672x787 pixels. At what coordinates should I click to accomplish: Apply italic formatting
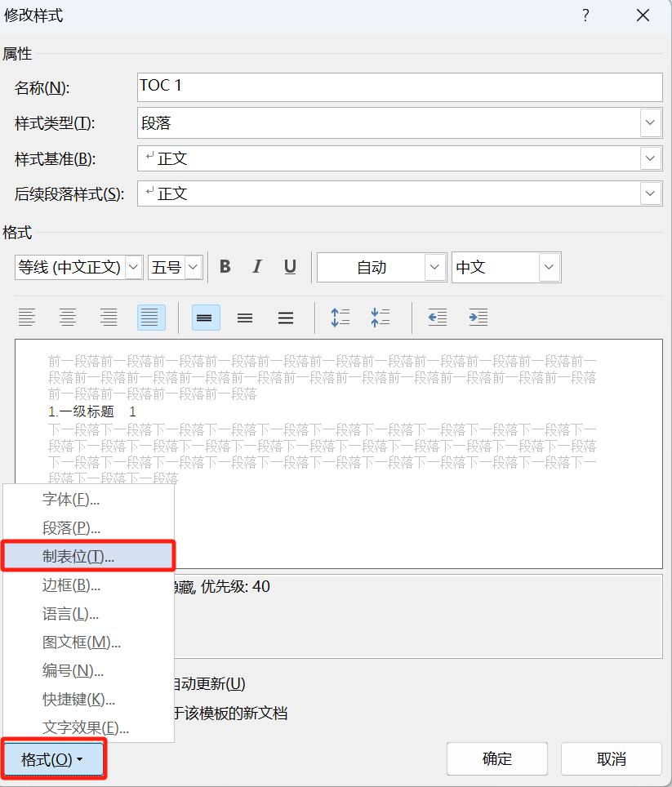coord(257,267)
